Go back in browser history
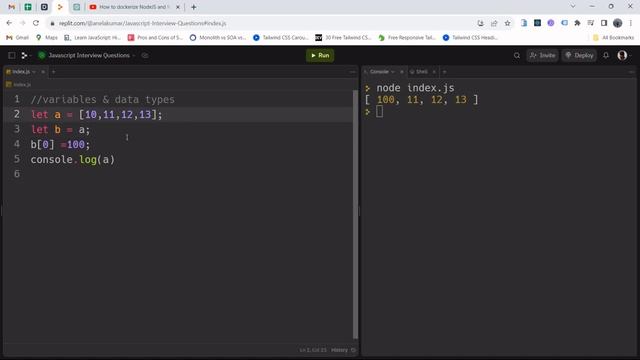The width and height of the screenshot is (640, 360). [x=9, y=23]
